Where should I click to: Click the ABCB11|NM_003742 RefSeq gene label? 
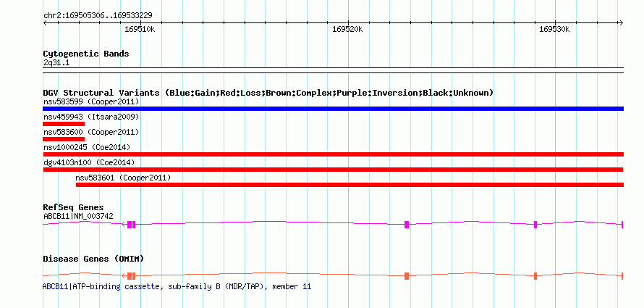[x=78, y=216]
